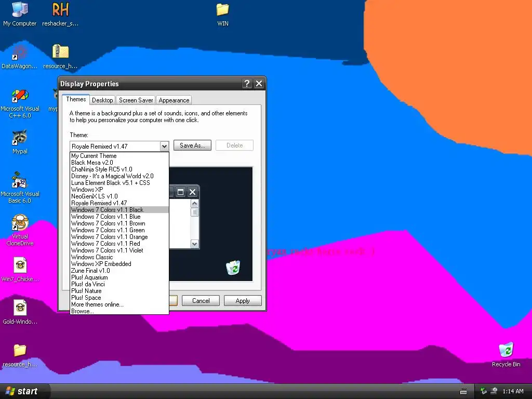Collapse the Theme dropdown arrow
The image size is (532, 399).
click(x=164, y=146)
